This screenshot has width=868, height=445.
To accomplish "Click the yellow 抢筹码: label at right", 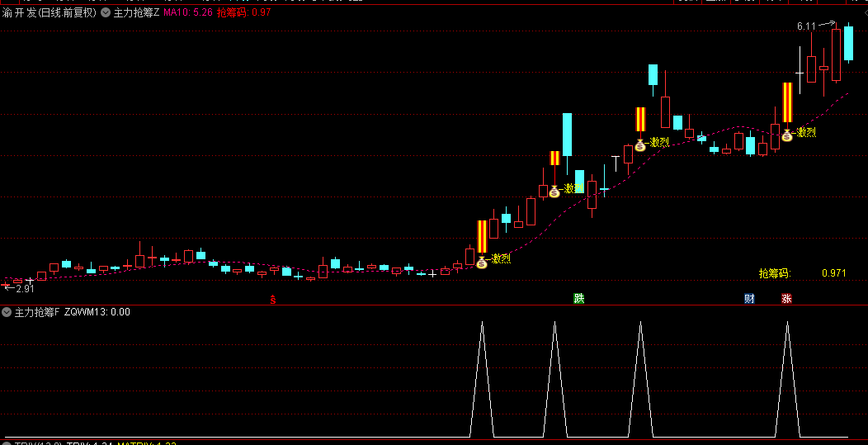I will pos(775,273).
